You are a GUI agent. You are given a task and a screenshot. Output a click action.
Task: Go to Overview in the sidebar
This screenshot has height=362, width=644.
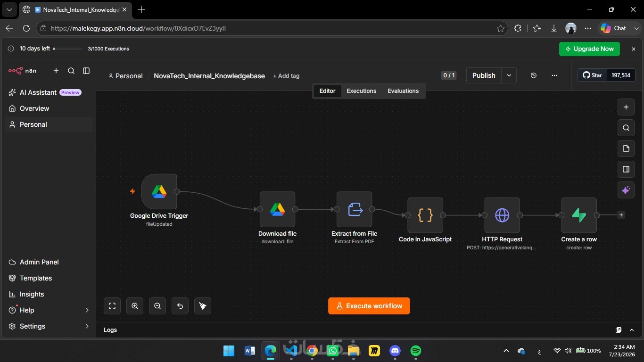coord(49,108)
